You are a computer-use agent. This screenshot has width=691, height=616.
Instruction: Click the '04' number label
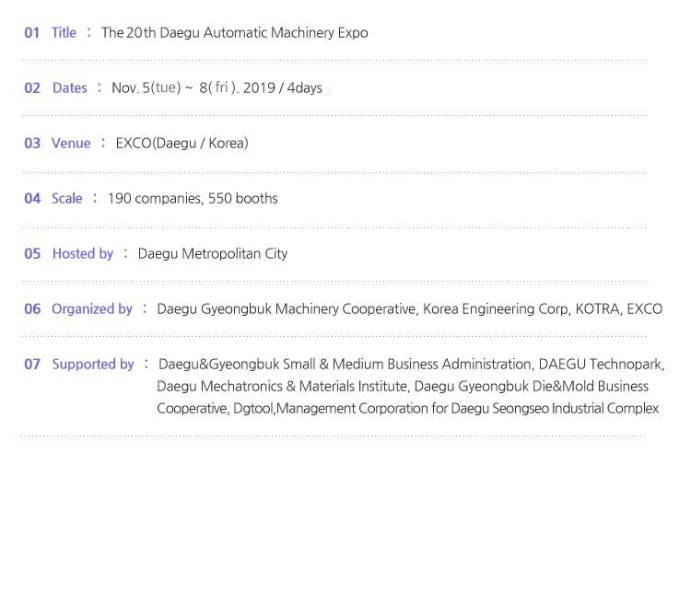tap(32, 199)
